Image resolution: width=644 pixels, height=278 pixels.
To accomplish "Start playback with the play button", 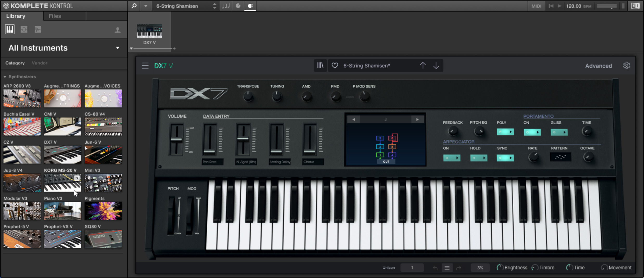I will (559, 6).
